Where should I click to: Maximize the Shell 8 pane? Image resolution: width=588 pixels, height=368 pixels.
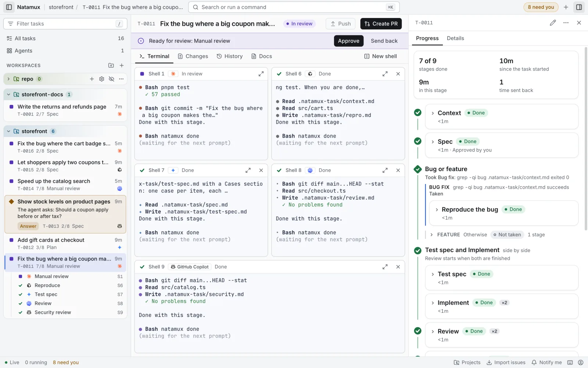click(385, 170)
